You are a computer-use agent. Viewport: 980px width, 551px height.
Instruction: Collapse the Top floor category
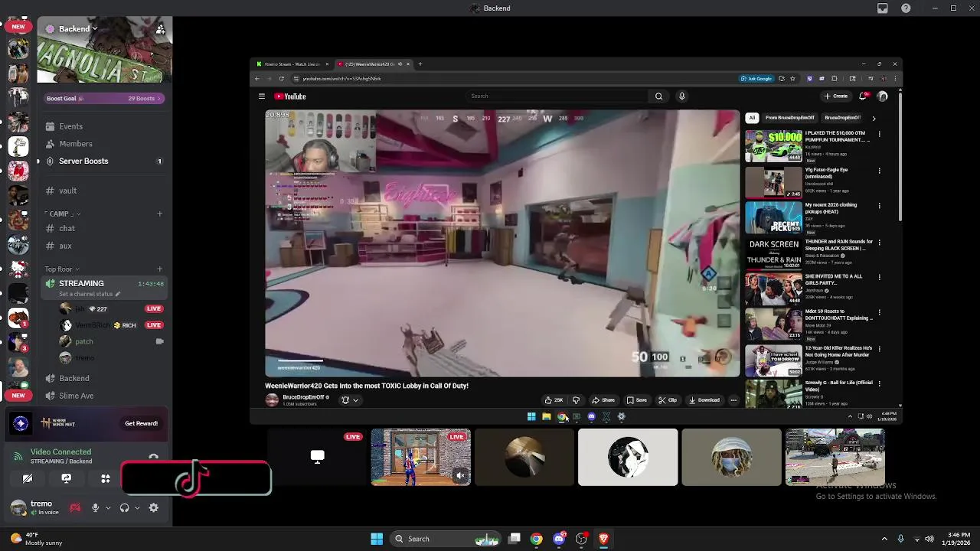coord(62,269)
